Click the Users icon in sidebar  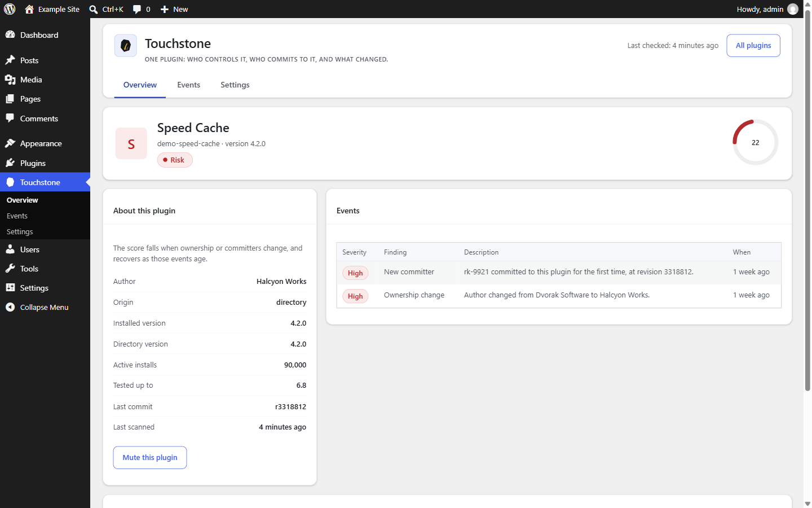tap(10, 249)
